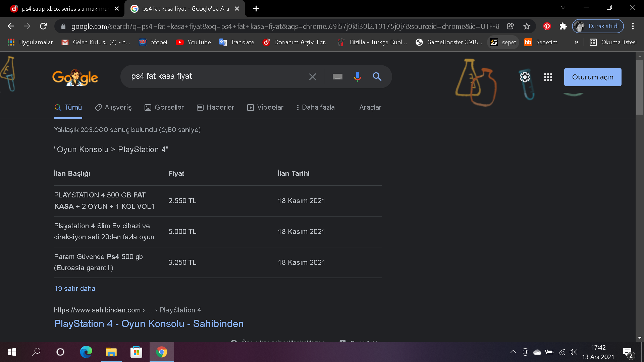Bookmark this page with the star icon
The height and width of the screenshot is (362, 644).
pos(527,26)
